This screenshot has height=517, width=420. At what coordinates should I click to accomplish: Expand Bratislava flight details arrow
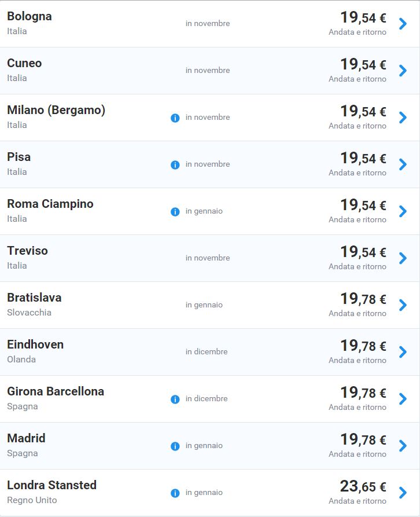(403, 305)
